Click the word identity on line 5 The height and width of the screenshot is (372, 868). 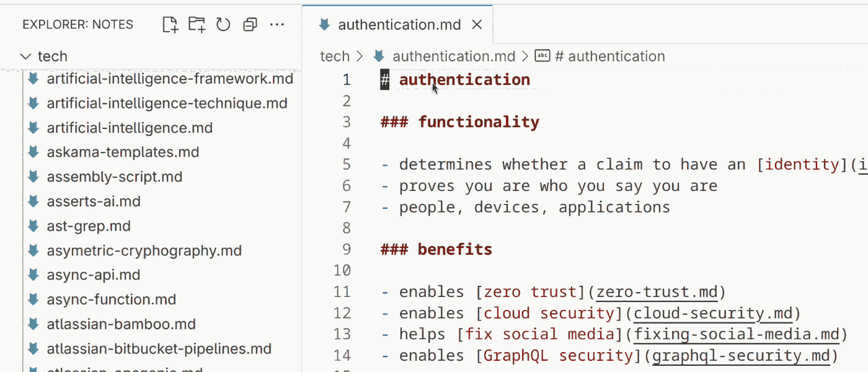pos(802,164)
